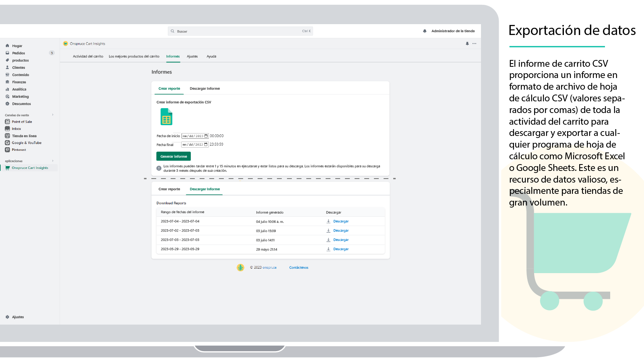Click the Fecha de inicio date field
Viewport: 644px width, 362px height.
(x=195, y=136)
